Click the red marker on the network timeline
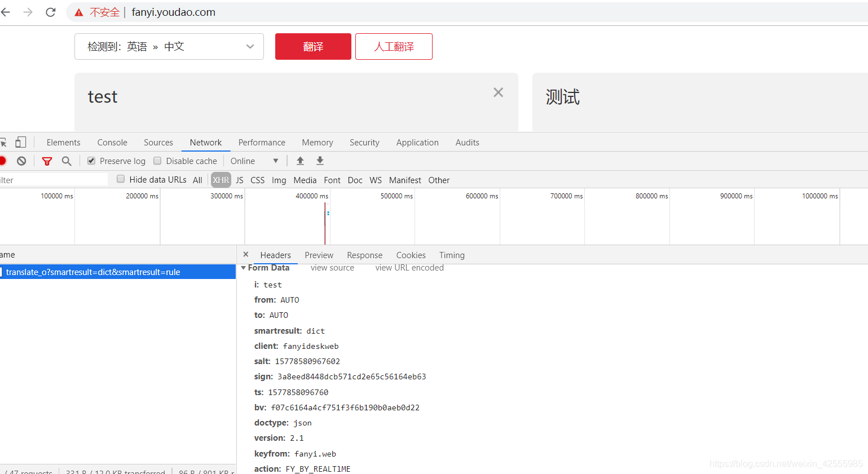The image size is (868, 474). coord(325,223)
